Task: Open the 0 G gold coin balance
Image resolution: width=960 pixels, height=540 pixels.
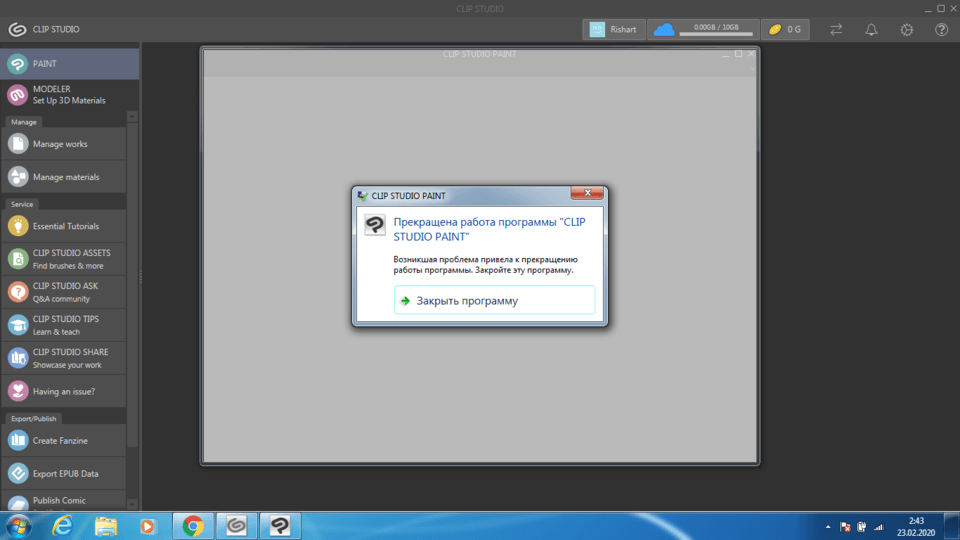Action: pos(786,29)
